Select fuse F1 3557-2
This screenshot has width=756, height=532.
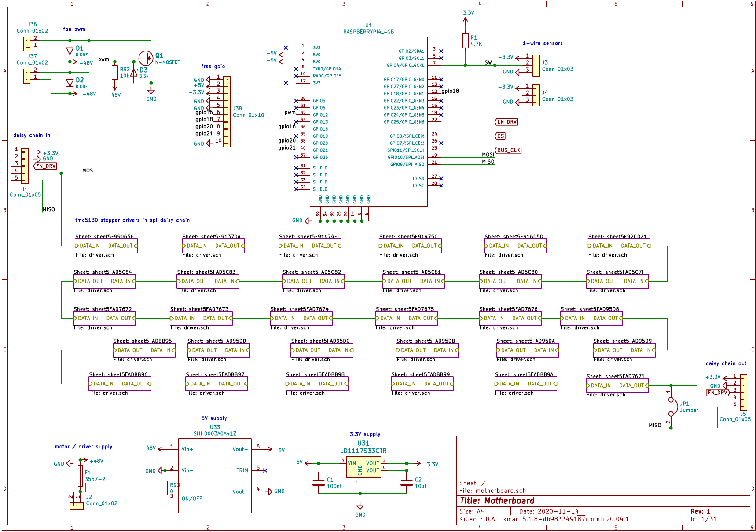click(x=80, y=476)
